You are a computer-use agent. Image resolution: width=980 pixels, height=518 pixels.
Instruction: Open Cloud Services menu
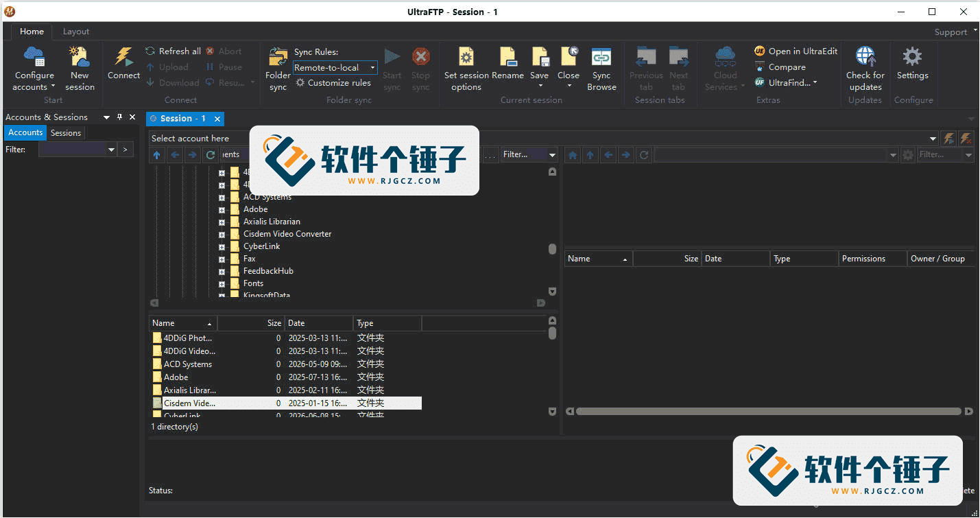[725, 69]
